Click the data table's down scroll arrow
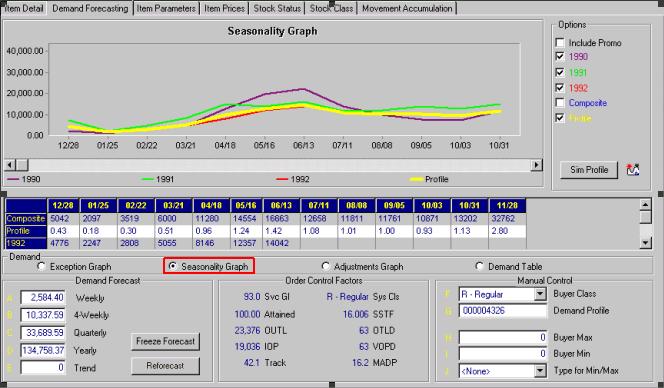The image size is (664, 388). click(x=645, y=243)
